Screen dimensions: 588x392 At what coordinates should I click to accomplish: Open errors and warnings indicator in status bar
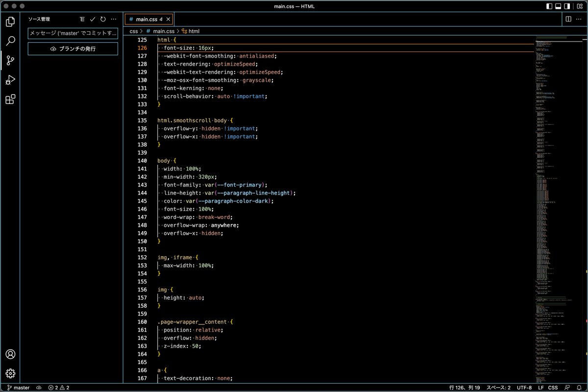pyautogui.click(x=59, y=388)
